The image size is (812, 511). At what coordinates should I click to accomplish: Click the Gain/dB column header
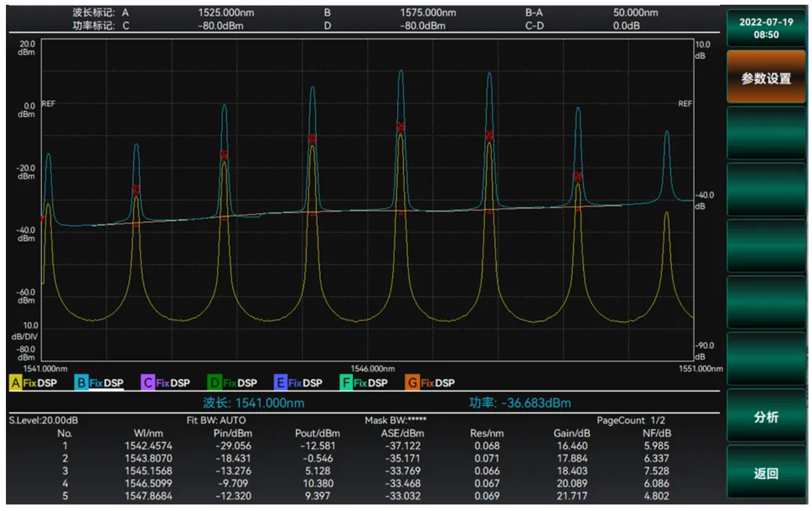[571, 433]
